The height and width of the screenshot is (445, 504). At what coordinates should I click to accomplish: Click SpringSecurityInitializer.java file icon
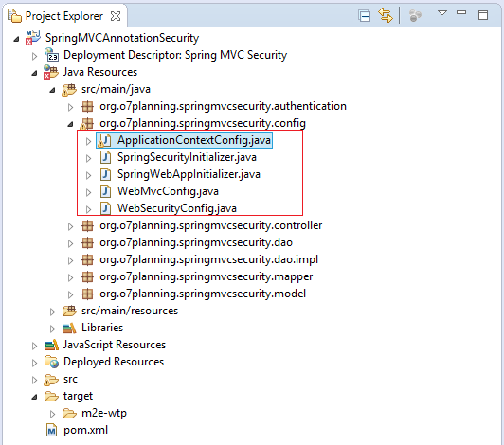pos(105,157)
